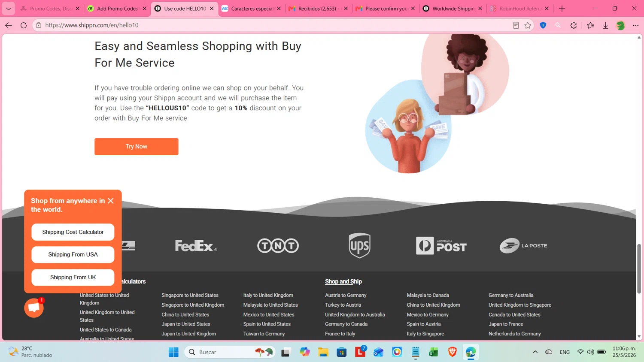This screenshot has width=644, height=362.
Task: Open Singapore to United States link
Action: click(190, 296)
